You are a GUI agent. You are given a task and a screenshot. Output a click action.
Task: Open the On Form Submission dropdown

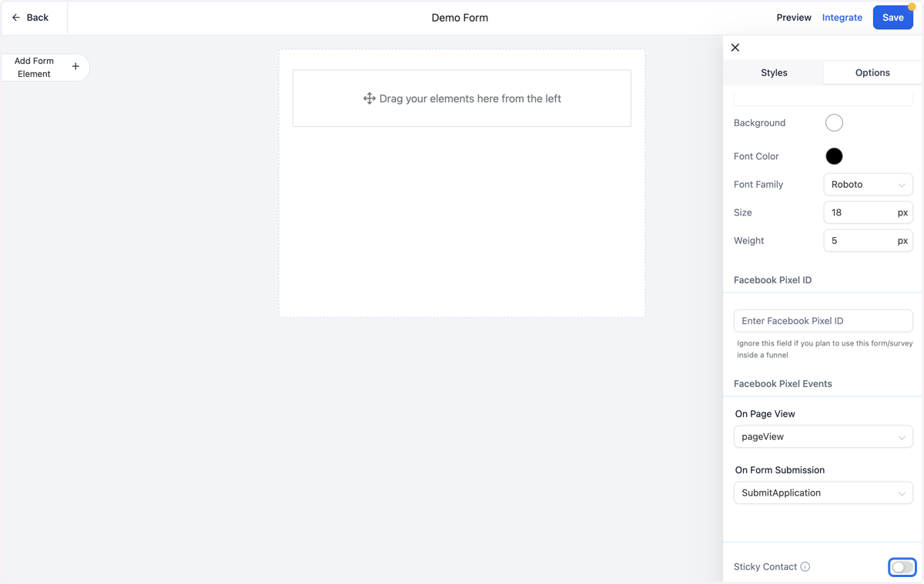tap(823, 493)
